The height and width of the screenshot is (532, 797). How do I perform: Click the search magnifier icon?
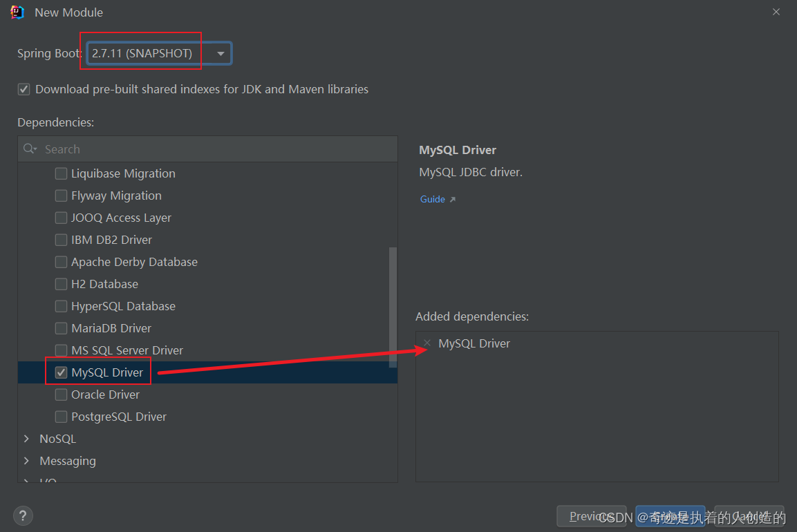[x=30, y=149]
